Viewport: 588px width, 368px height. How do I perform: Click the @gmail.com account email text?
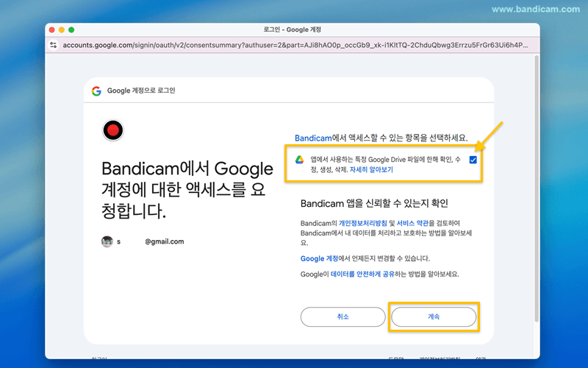click(x=164, y=241)
